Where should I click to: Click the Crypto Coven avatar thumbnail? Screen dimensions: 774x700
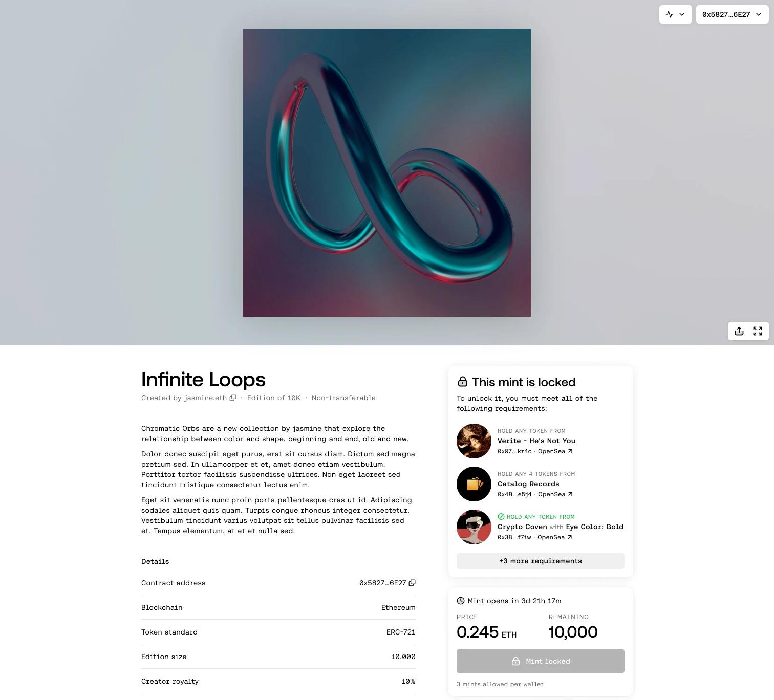[474, 527]
